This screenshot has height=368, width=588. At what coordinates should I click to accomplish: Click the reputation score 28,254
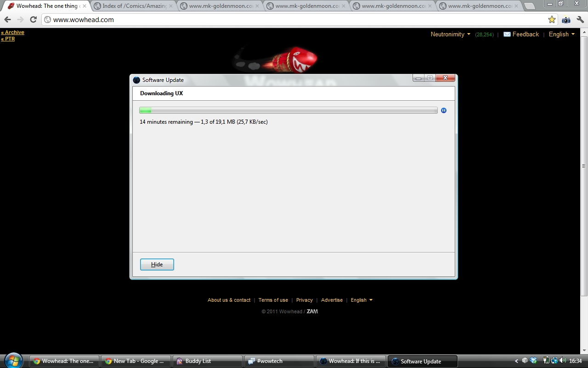(x=485, y=34)
